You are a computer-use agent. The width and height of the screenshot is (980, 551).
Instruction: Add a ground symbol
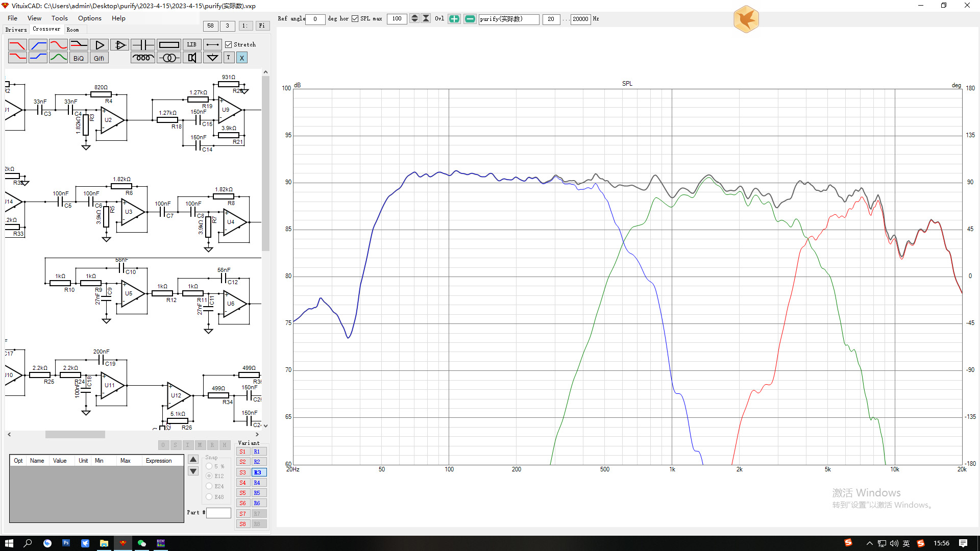[212, 58]
